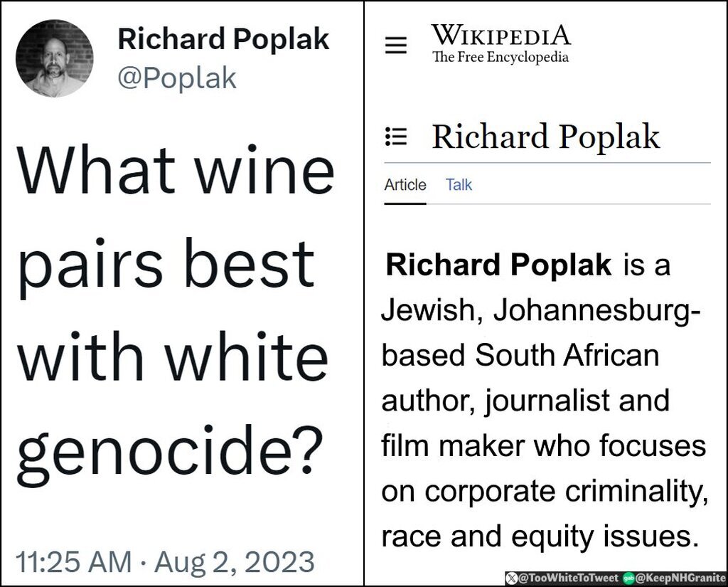Toggle the table of contents icon
The image size is (728, 587).
click(395, 137)
